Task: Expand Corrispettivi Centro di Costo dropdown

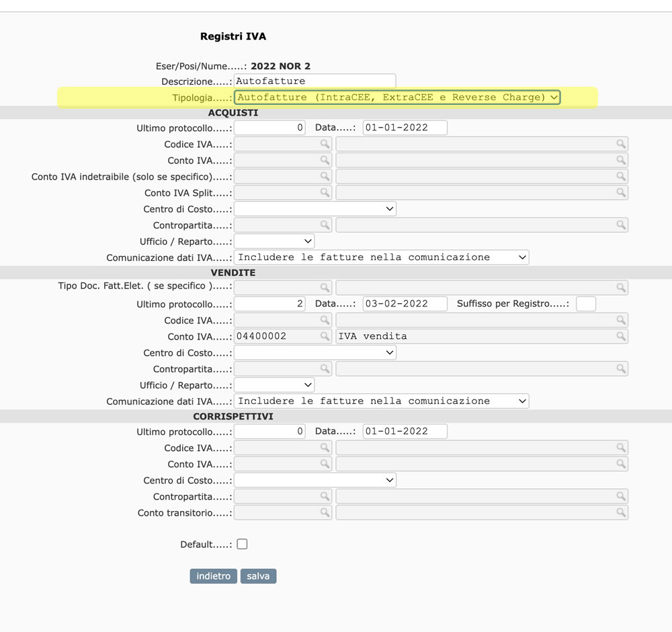Action: coord(315,480)
